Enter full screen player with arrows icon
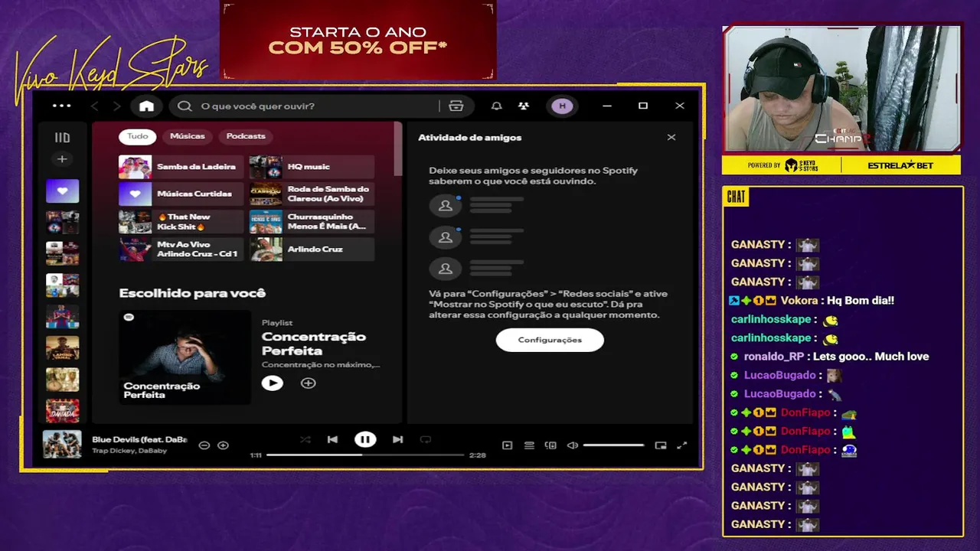Screen dimensions: 980x551 pos(682,445)
